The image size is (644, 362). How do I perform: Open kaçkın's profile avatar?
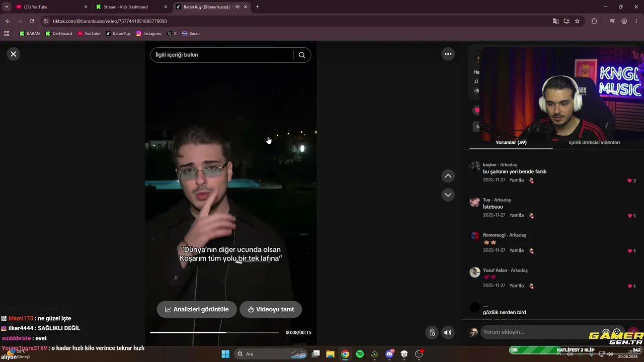[x=475, y=167]
